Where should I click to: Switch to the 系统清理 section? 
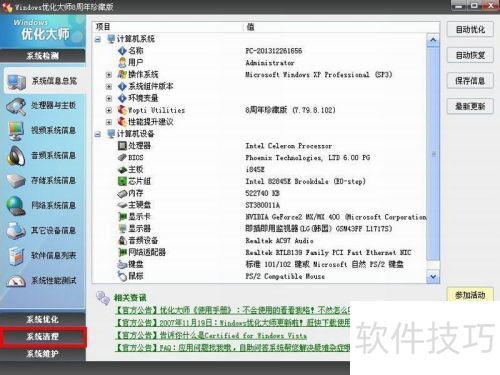(43, 337)
